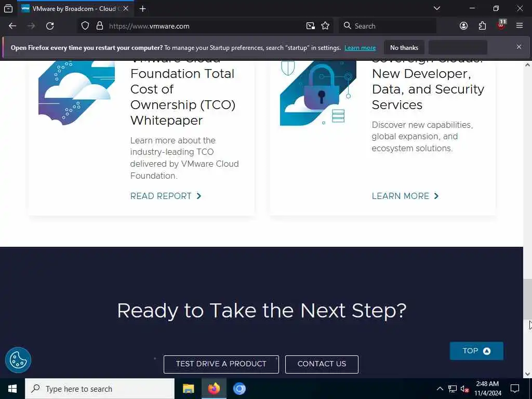Click the Type here to search box

pyautogui.click(x=100, y=389)
